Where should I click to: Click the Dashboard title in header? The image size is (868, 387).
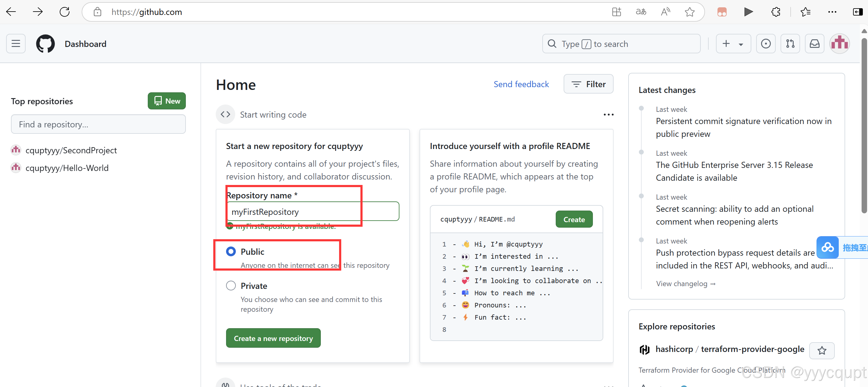85,44
